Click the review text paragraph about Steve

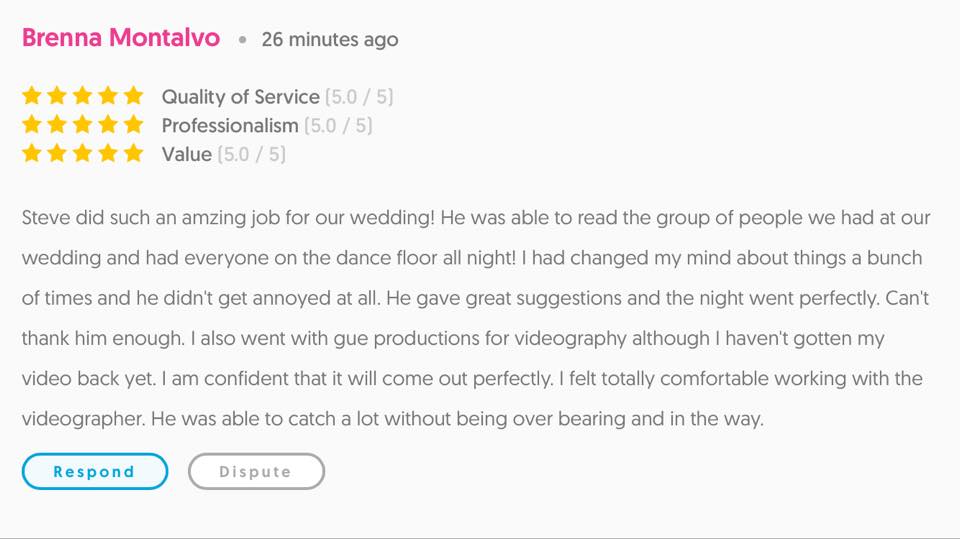click(476, 318)
